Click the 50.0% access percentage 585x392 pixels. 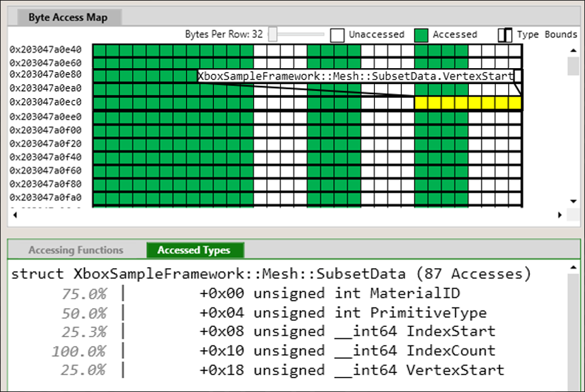click(85, 314)
